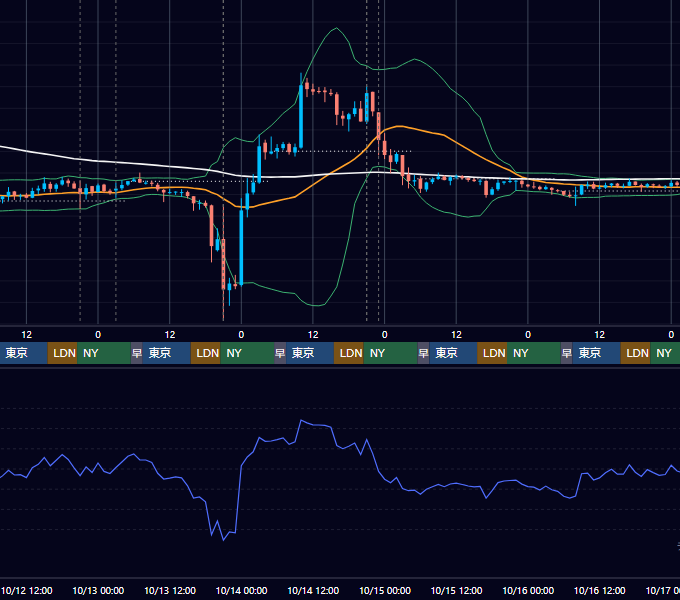Screen dimensions: 680x600
Task: Click the 10/15 00:00 date label
Action: pos(385,590)
